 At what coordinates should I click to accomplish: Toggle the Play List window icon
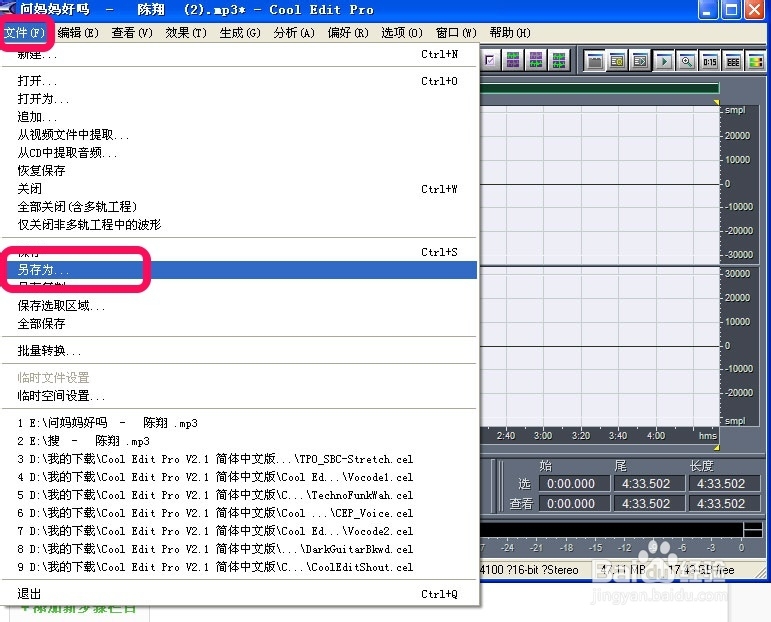[x=640, y=61]
